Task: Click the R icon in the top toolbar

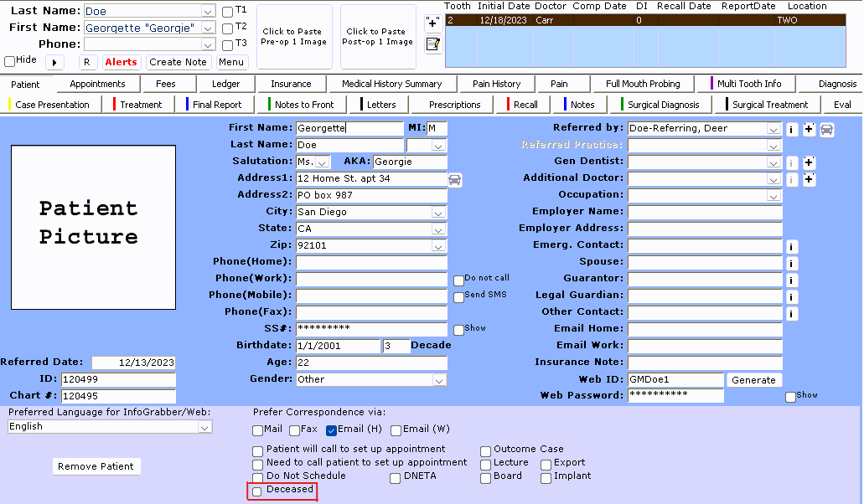Action: (x=87, y=62)
